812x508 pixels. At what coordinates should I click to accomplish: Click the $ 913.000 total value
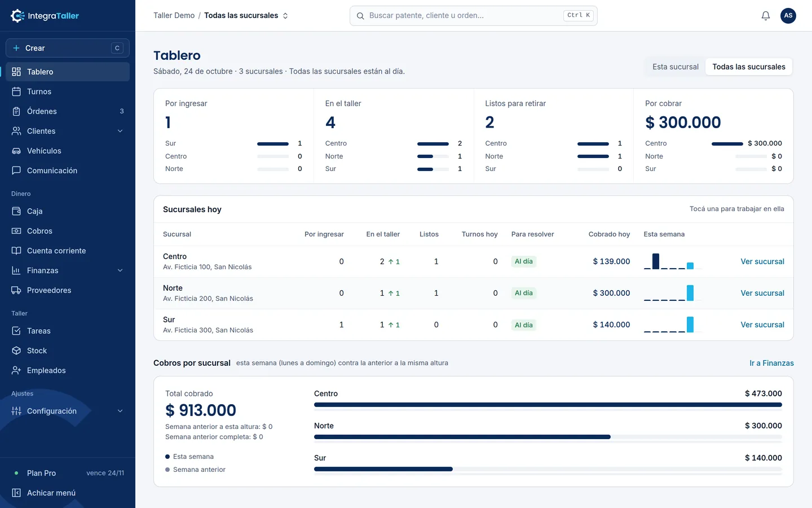coord(201,410)
